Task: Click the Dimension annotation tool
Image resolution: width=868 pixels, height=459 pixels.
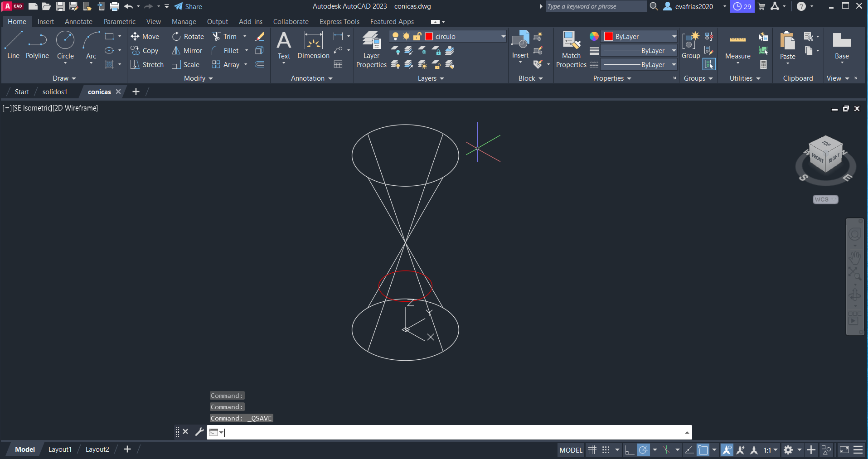Action: coord(313,45)
